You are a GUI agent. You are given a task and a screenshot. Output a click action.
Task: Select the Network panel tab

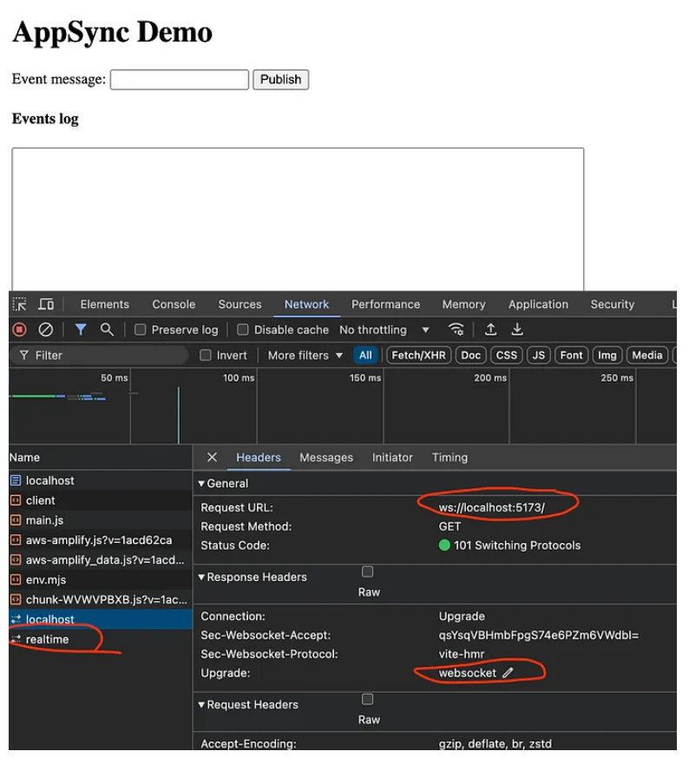tap(306, 304)
